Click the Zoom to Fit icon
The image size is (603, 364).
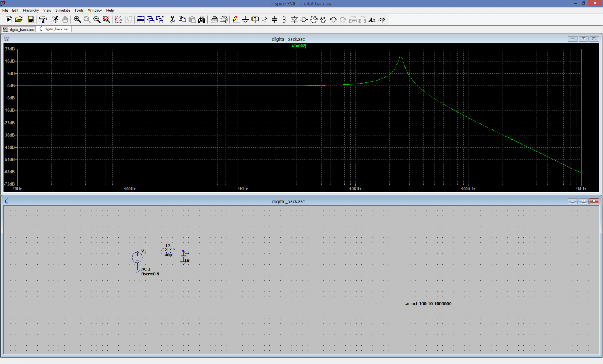[107, 20]
